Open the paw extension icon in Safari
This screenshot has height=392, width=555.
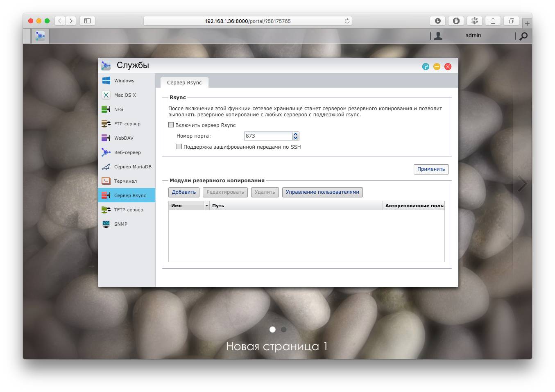(x=474, y=21)
